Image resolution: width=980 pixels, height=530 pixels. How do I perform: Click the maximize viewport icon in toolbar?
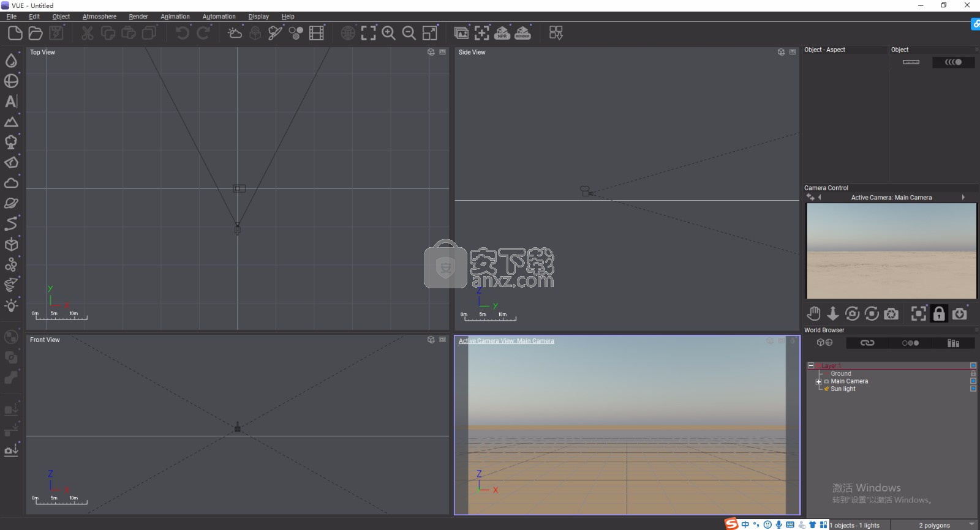click(x=430, y=33)
